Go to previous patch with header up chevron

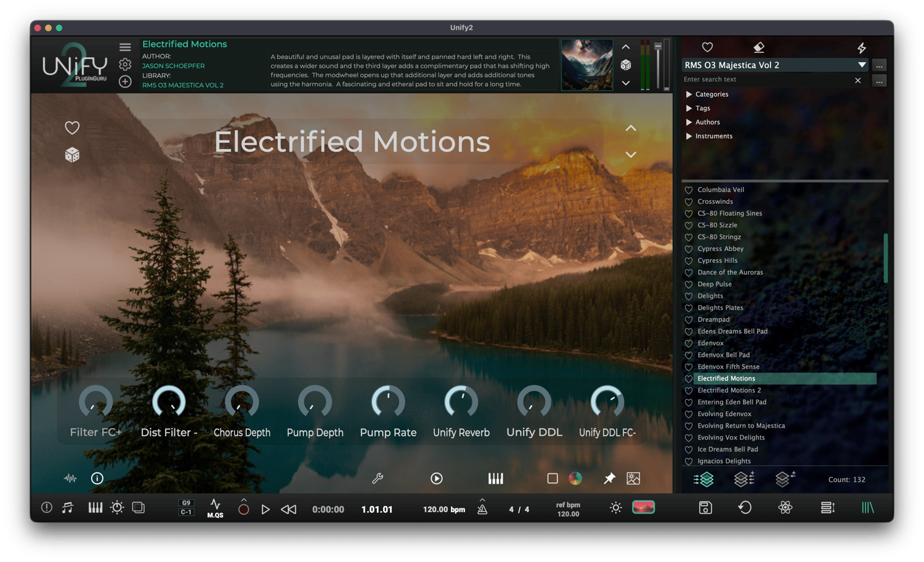tap(626, 47)
